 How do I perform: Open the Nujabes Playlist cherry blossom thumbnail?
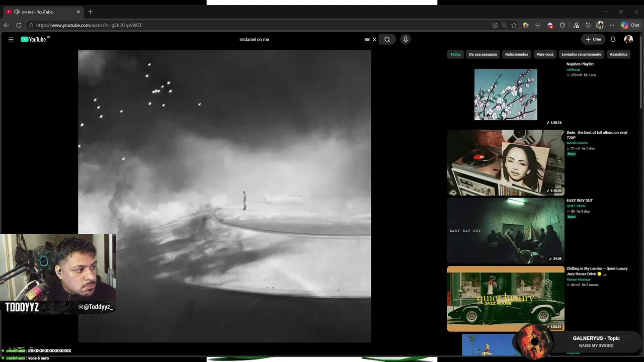coord(506,95)
